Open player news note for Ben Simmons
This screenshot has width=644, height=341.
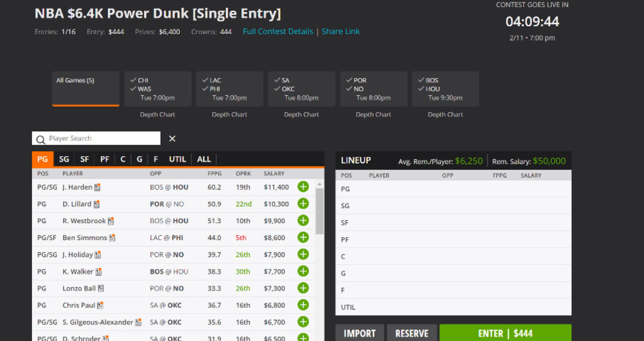coord(111,237)
